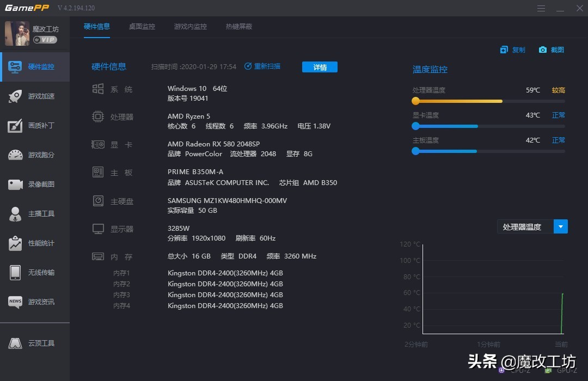This screenshot has height=381, width=588.
Task: Select the 画质补丁 sidebar icon
Action: [15, 126]
